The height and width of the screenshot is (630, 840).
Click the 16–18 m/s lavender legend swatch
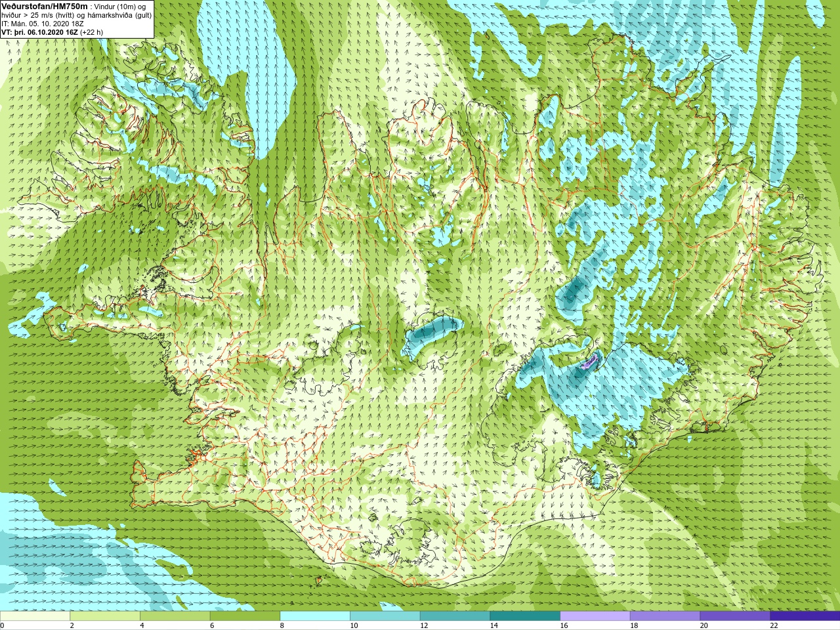click(x=595, y=616)
